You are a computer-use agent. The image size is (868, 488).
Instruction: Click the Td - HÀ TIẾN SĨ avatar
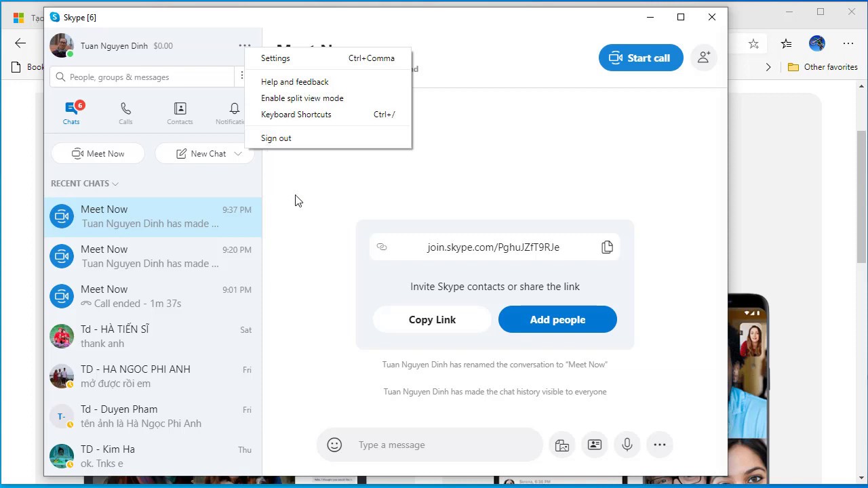tap(62, 337)
